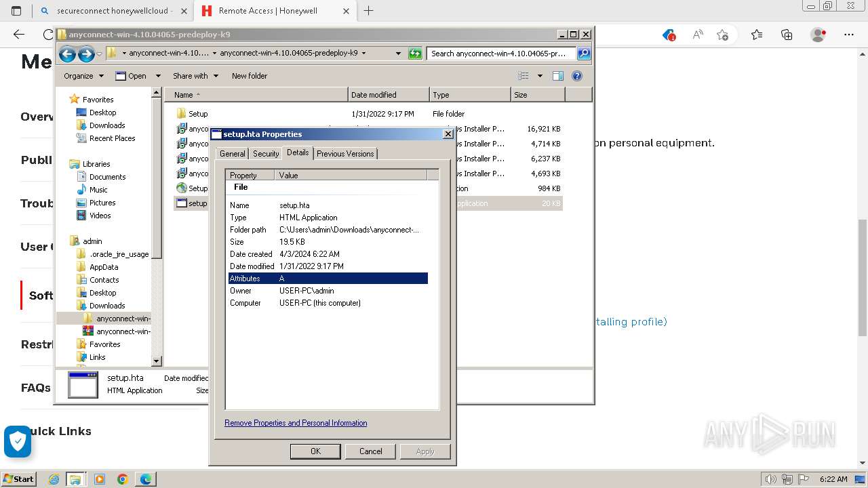Switch to secureconnect honeywellcloud browser tab

tap(114, 11)
